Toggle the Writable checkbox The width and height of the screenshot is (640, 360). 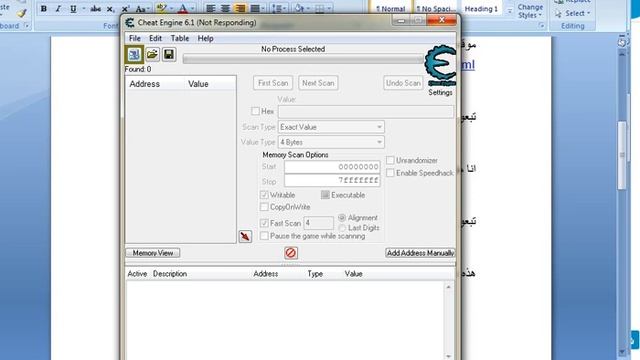(x=264, y=195)
